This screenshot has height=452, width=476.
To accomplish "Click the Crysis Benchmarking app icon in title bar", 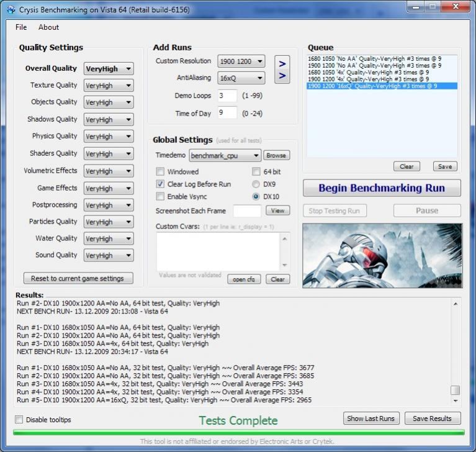I will click(11, 10).
